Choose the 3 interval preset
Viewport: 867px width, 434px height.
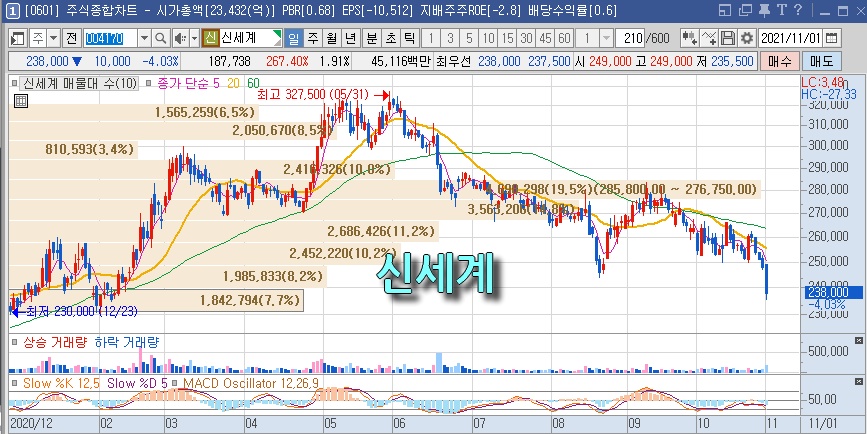(450, 38)
